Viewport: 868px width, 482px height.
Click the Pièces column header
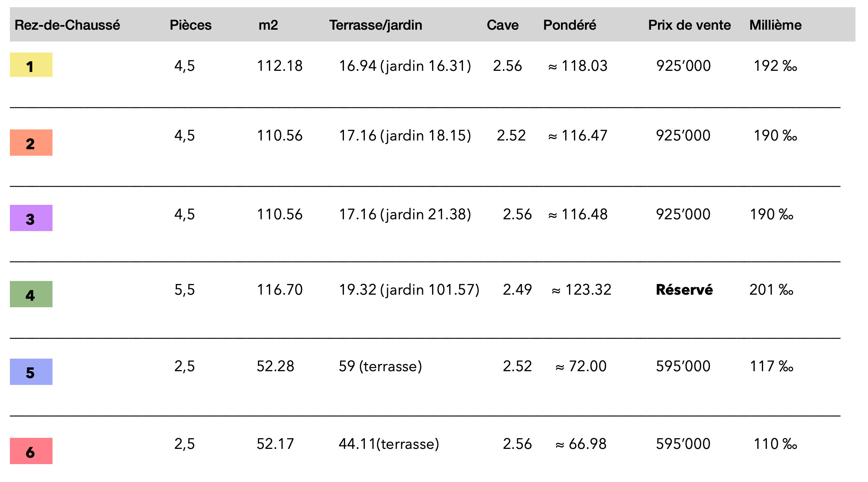(x=191, y=25)
